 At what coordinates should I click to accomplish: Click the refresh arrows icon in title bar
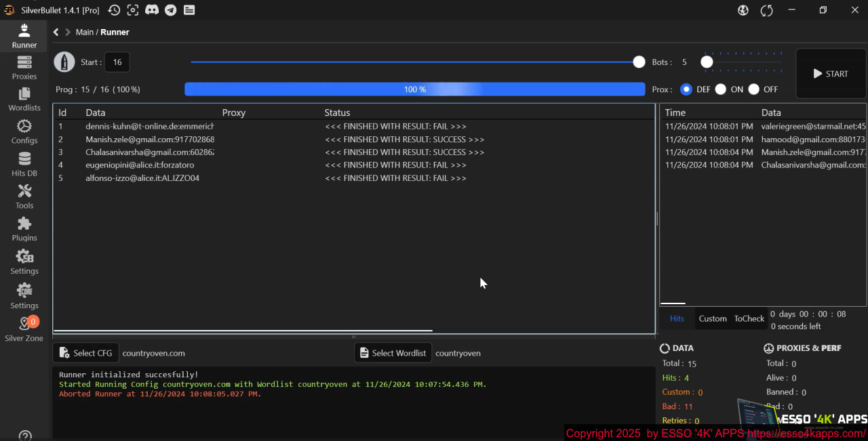point(767,10)
